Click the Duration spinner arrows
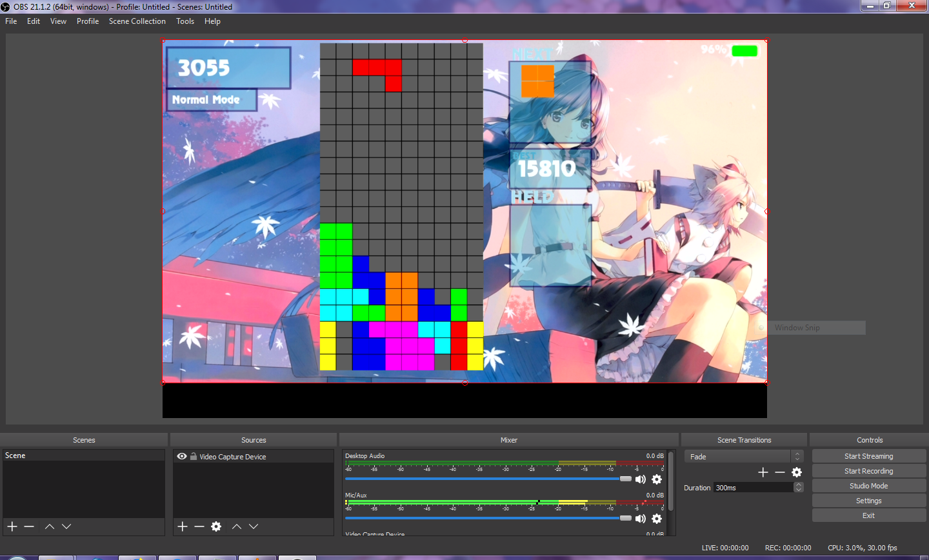929x560 pixels. coord(799,488)
